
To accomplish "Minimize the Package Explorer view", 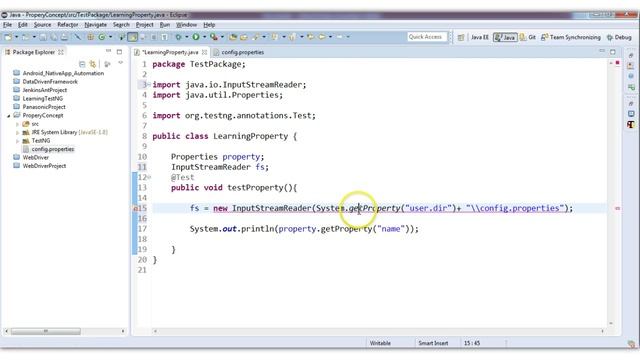I will click(108, 51).
